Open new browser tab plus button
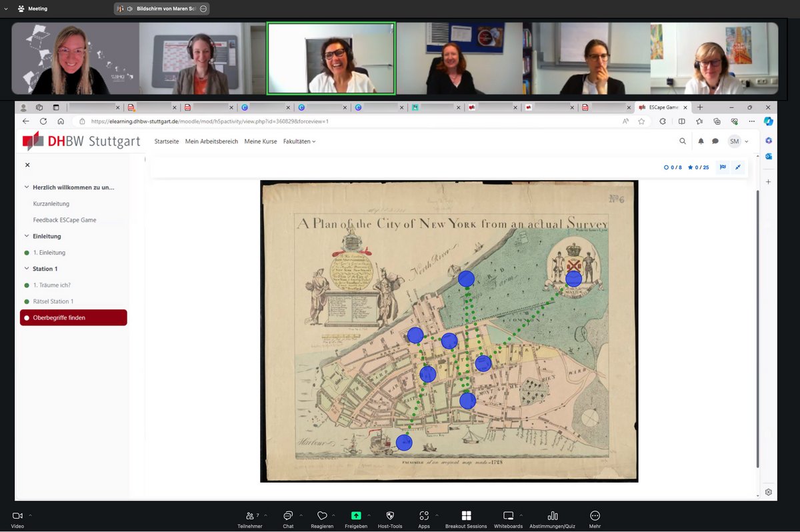The height and width of the screenshot is (532, 800). point(700,107)
